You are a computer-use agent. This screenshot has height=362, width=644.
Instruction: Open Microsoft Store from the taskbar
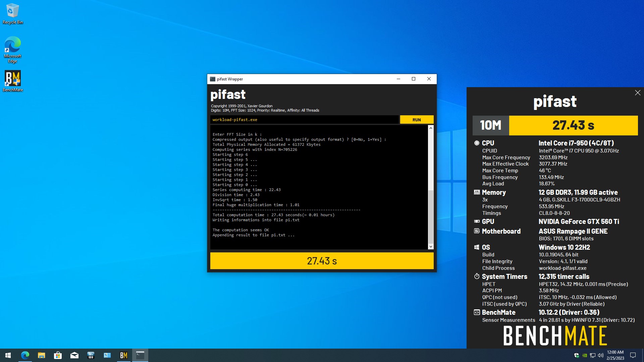click(x=58, y=355)
